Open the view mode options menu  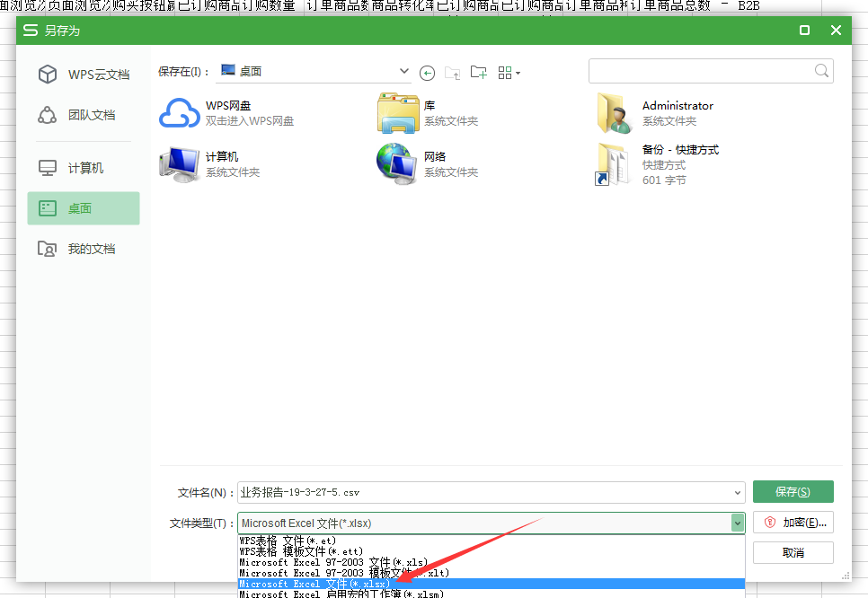point(509,73)
